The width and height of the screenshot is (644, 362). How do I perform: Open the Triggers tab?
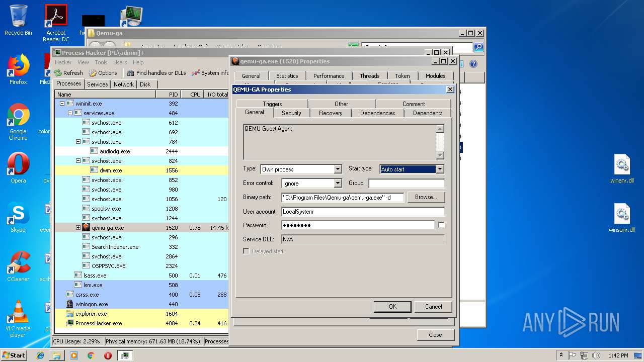[272, 104]
